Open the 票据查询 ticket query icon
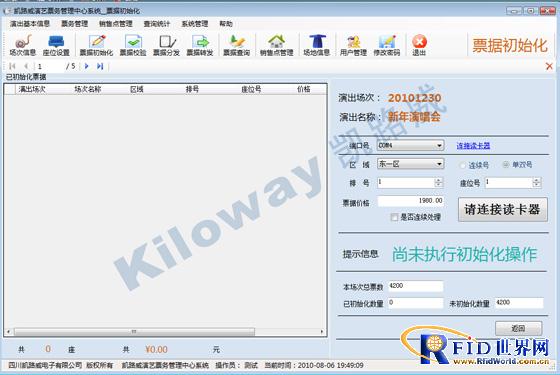This screenshot has width=560, height=375. pos(236,45)
